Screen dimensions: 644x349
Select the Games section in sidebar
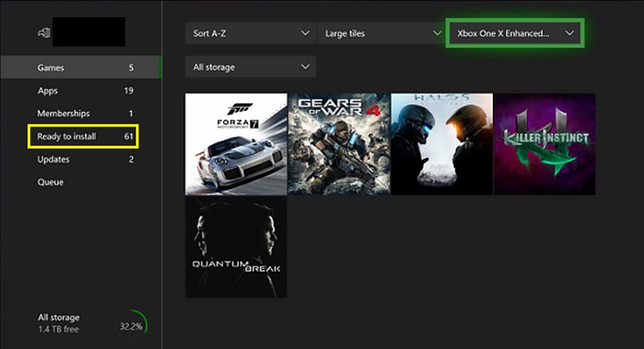[x=81, y=67]
